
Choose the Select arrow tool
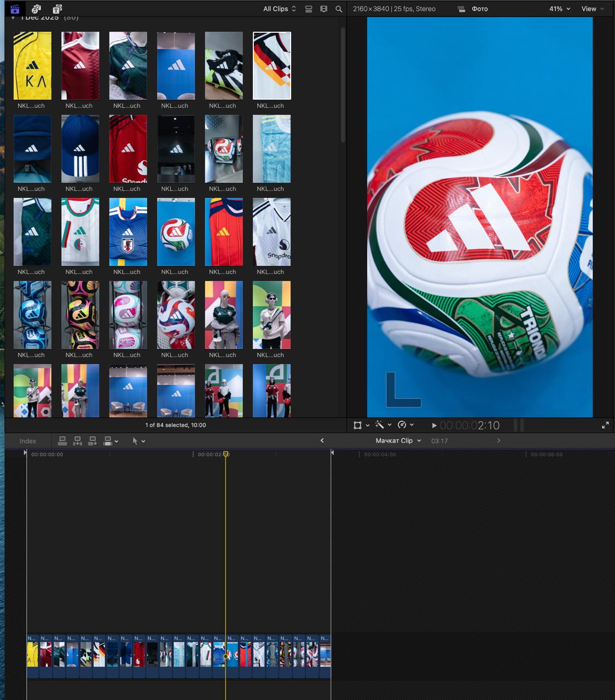click(x=135, y=441)
